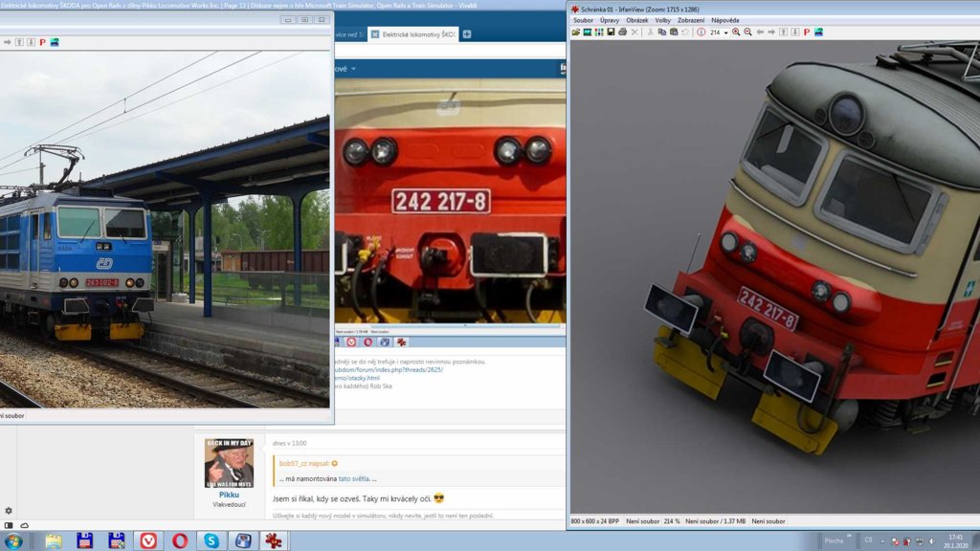Toggle the Vivaldi side panel button
This screenshot has width=980, height=551.
point(9,525)
